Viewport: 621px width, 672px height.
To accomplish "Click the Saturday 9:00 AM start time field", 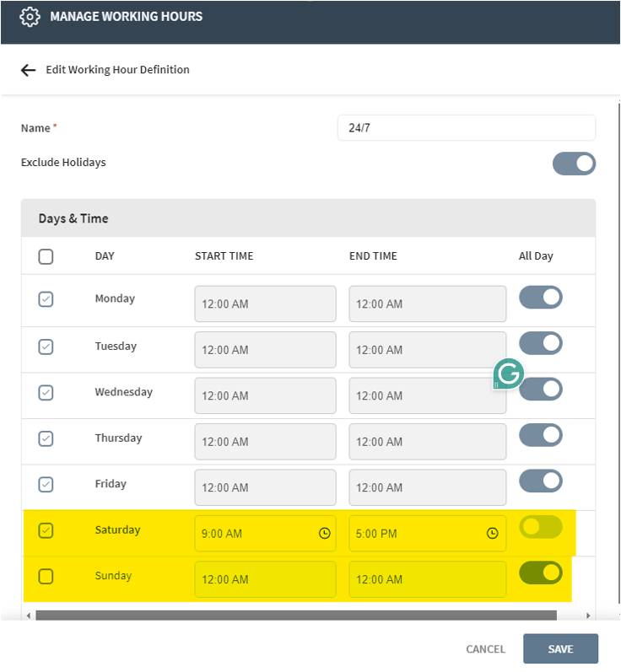I will [253, 534].
